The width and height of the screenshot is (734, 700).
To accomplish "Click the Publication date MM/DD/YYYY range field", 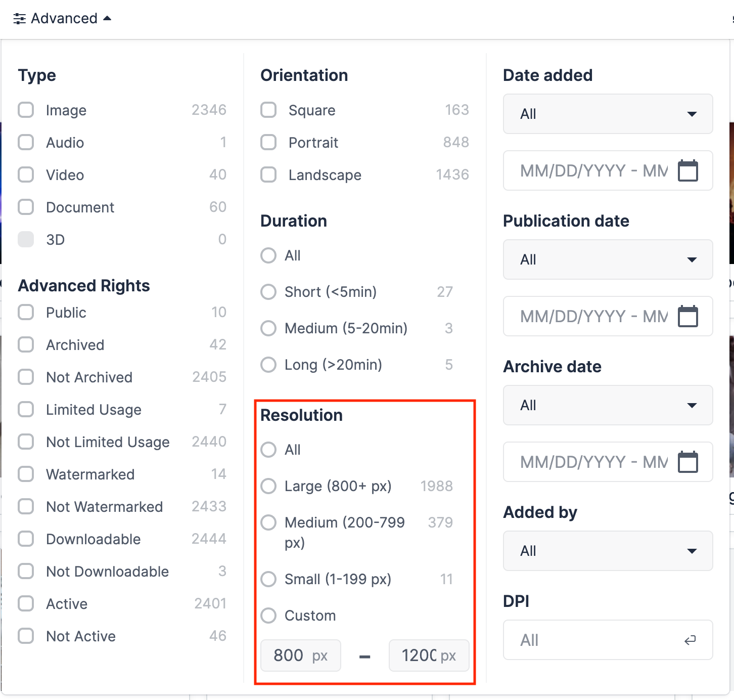I will pyautogui.click(x=608, y=316).
